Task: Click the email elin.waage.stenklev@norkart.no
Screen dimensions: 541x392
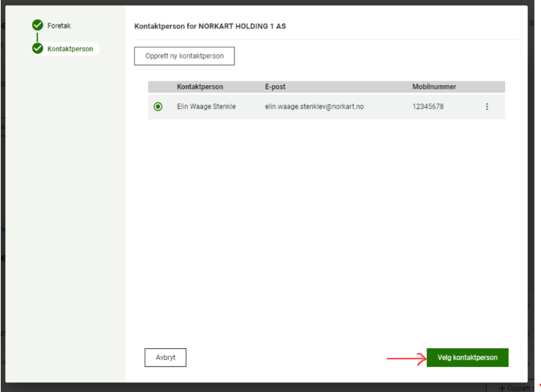Action: [314, 107]
